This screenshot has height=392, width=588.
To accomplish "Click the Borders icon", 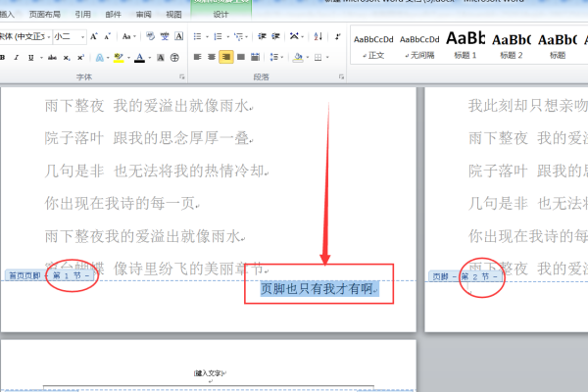I will coord(318,58).
